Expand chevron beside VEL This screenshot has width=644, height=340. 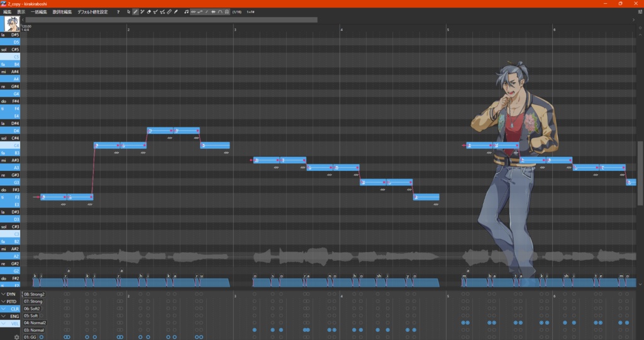[x=3, y=324]
